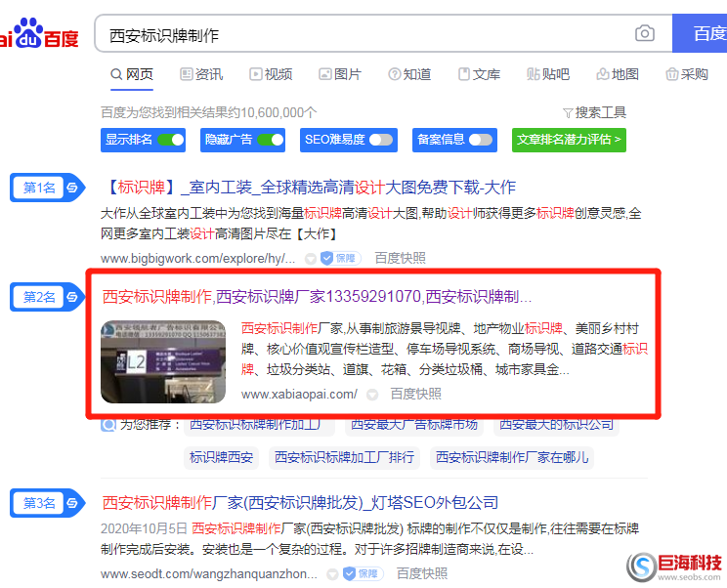This screenshot has width=727, height=588.
Task: Turn off the 隐藏广告 switch
Action: (270, 140)
